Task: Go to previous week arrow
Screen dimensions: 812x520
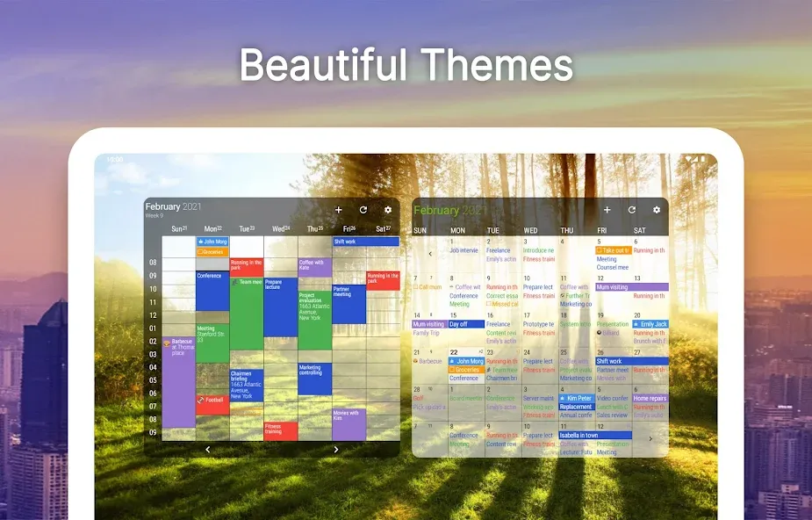Action: (208, 450)
